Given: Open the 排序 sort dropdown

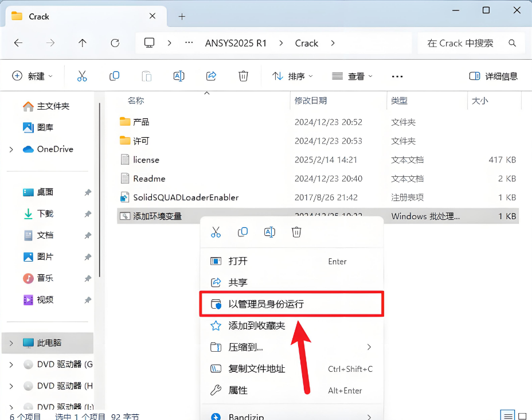Looking at the screenshot, I should click(x=292, y=76).
